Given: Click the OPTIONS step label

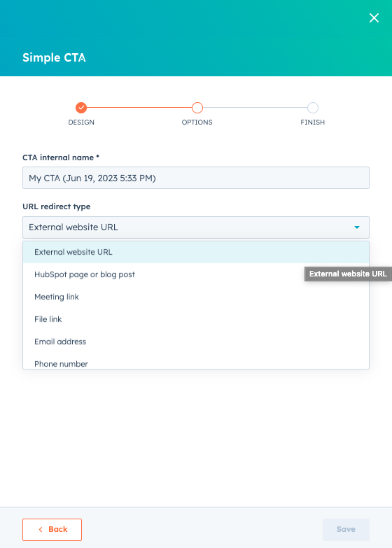Looking at the screenshot, I should (197, 122).
